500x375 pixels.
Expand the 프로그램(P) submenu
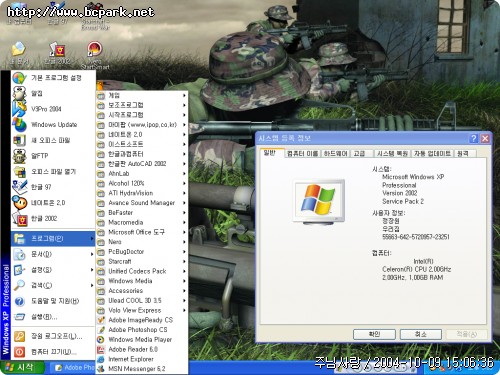53,238
